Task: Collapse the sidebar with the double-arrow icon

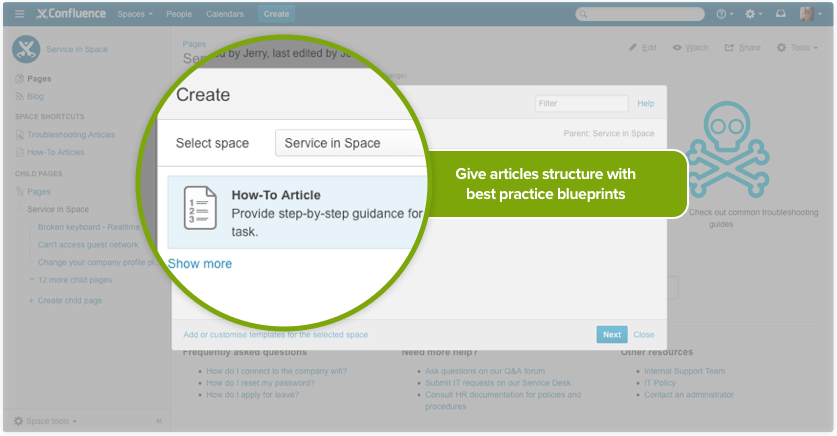Action: tap(159, 421)
